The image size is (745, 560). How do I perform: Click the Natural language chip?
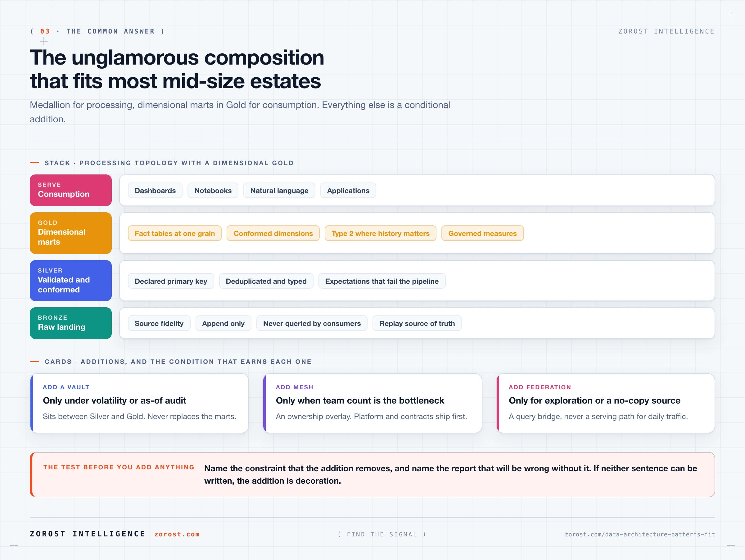pos(279,191)
